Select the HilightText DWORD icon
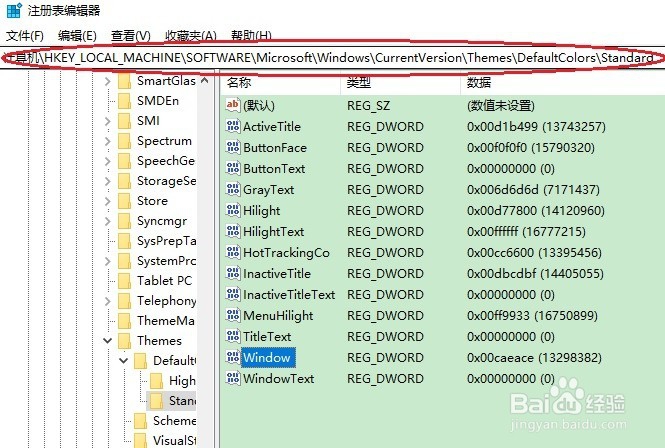This screenshot has height=448, width=665. click(x=233, y=231)
